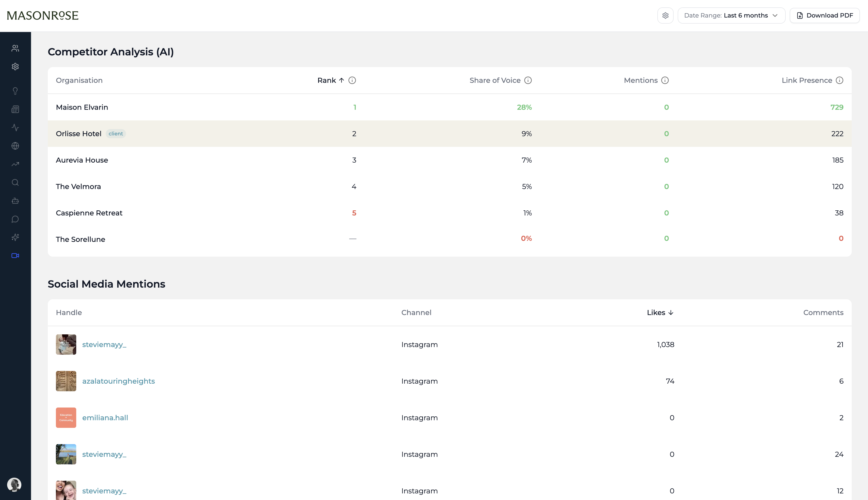Click the Rank column info icon
This screenshot has width=868, height=500.
point(352,80)
